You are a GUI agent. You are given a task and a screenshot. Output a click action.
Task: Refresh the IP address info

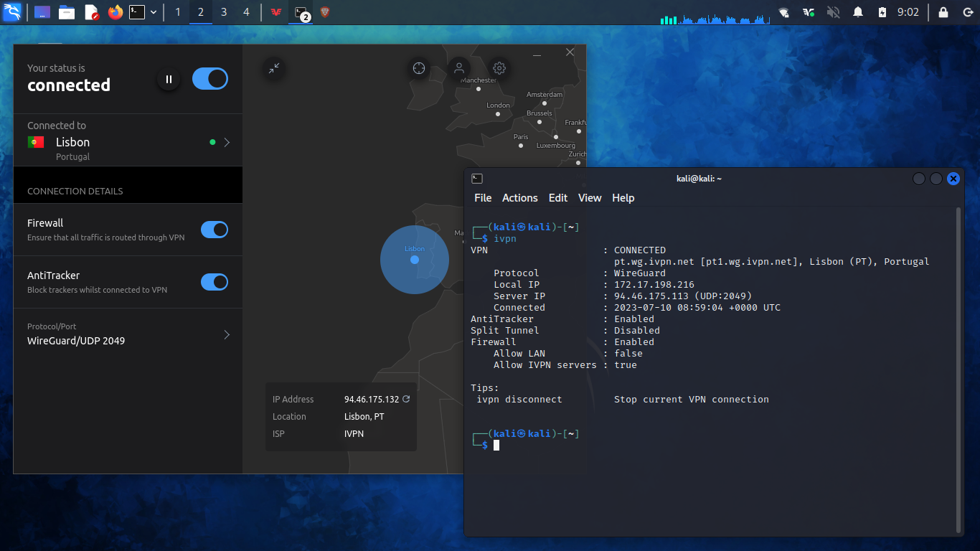406,399
